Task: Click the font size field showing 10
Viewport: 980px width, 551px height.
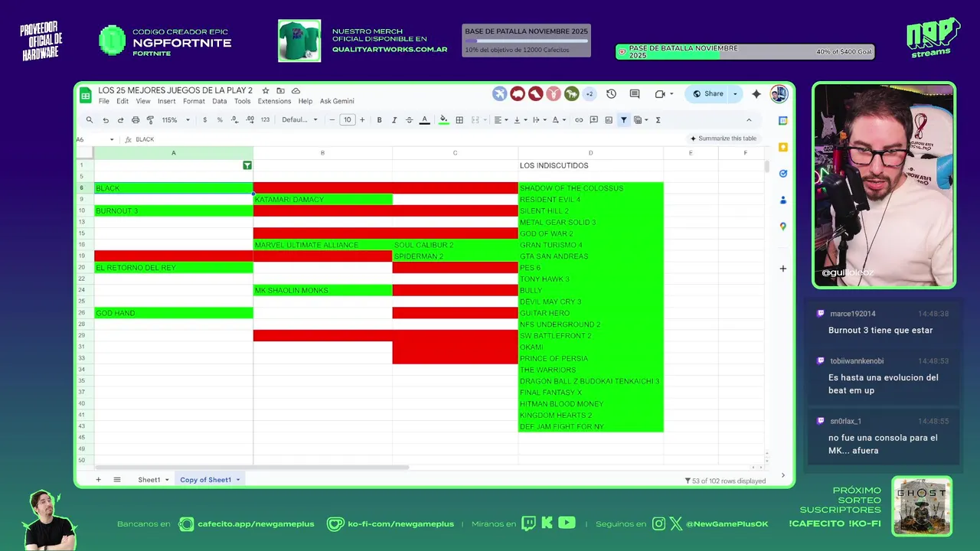Action: (347, 120)
